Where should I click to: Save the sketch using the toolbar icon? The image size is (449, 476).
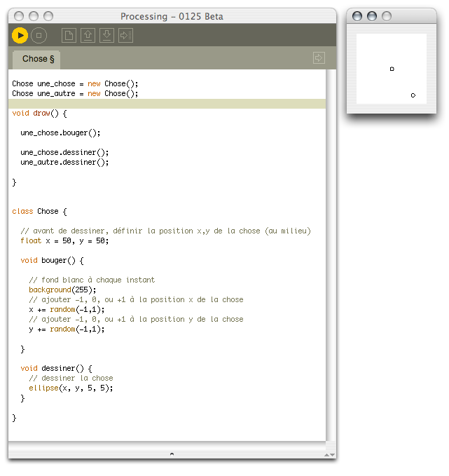click(106, 35)
